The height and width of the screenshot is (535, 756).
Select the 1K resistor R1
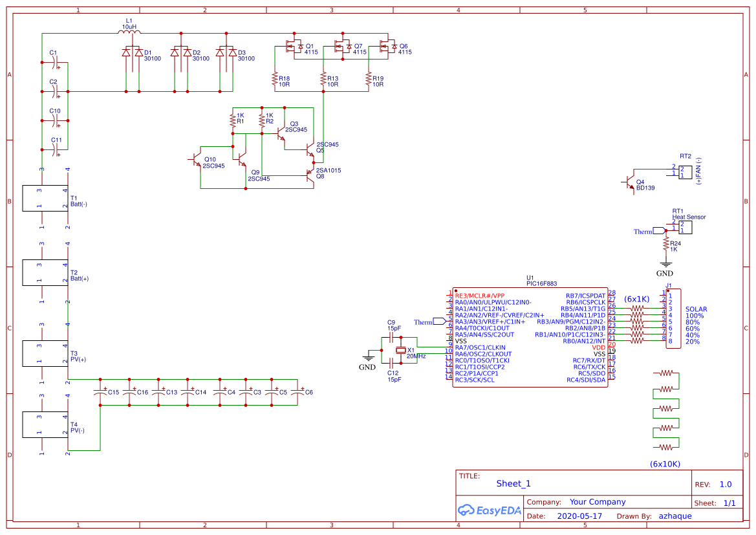[x=233, y=120]
